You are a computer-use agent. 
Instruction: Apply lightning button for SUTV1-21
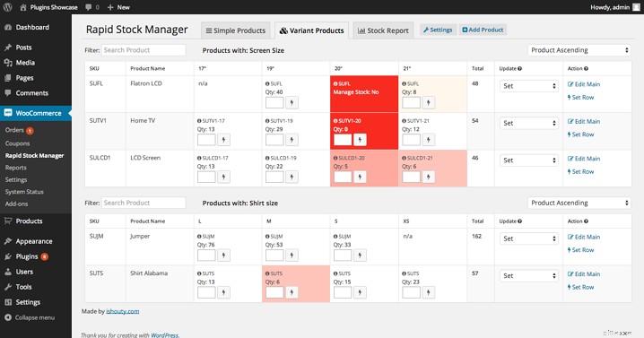pos(428,140)
